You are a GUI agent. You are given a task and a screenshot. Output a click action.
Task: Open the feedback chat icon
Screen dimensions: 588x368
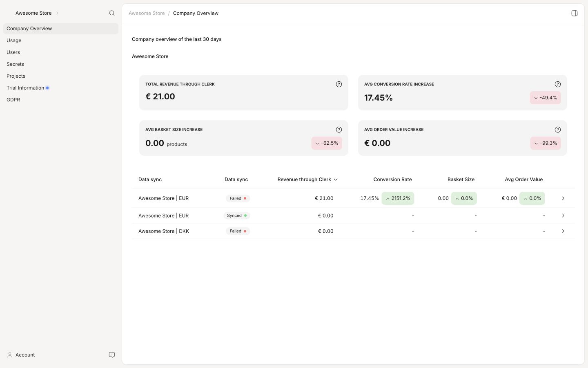112,355
